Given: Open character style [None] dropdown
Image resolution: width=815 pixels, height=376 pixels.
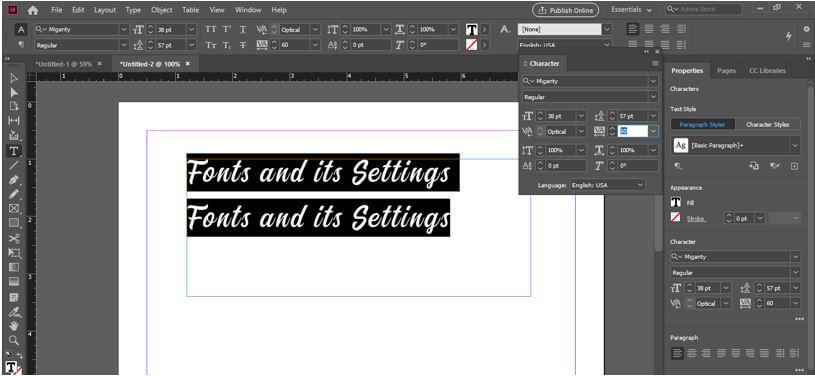Looking at the screenshot, I should 607,30.
